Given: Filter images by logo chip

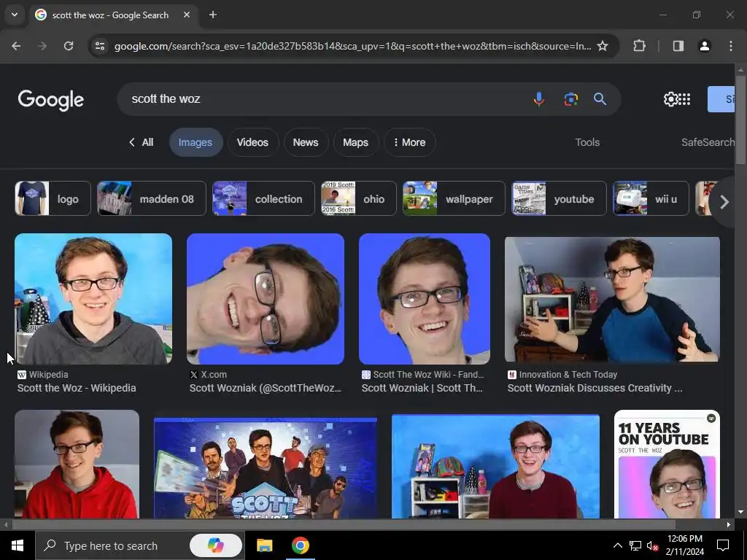Looking at the screenshot, I should (53, 198).
